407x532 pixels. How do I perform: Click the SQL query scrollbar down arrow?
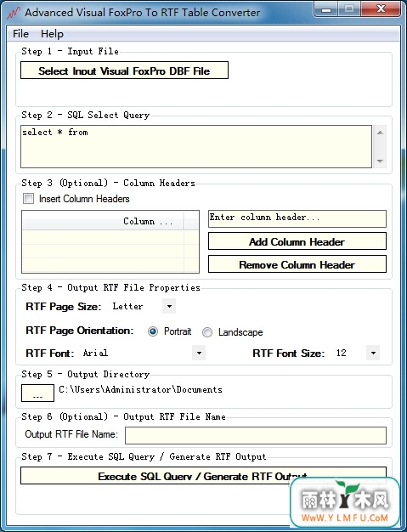click(x=380, y=161)
